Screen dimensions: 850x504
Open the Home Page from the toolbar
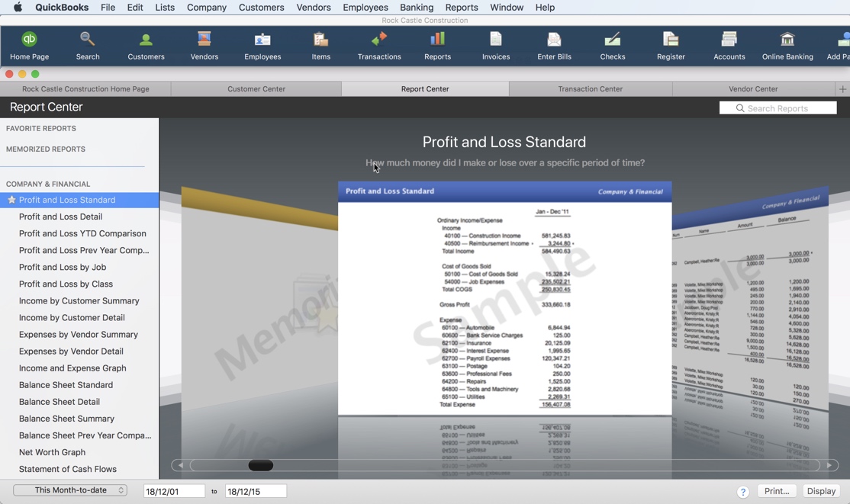point(28,44)
